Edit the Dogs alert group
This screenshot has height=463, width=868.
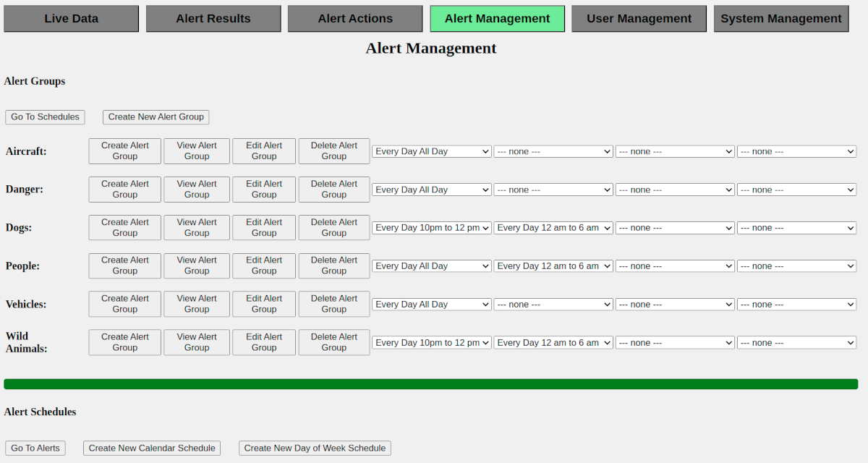coord(264,228)
